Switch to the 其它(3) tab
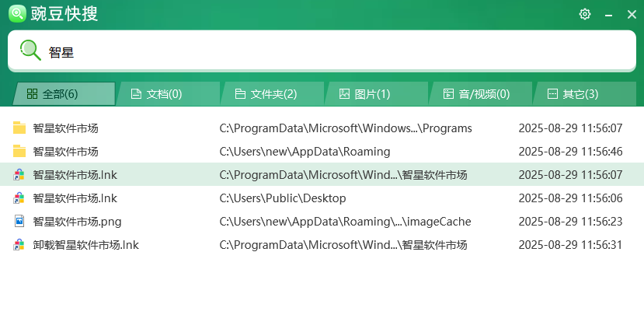644x322 pixels. point(584,94)
